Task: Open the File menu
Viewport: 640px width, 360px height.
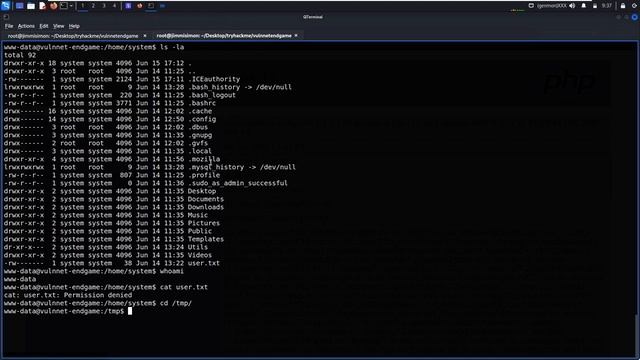Action: pyautogui.click(x=9, y=26)
